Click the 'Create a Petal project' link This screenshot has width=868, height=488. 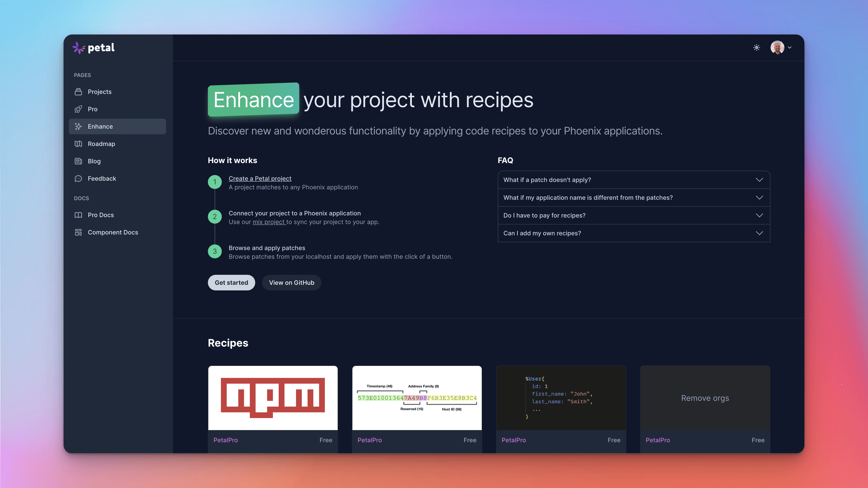[x=260, y=178]
